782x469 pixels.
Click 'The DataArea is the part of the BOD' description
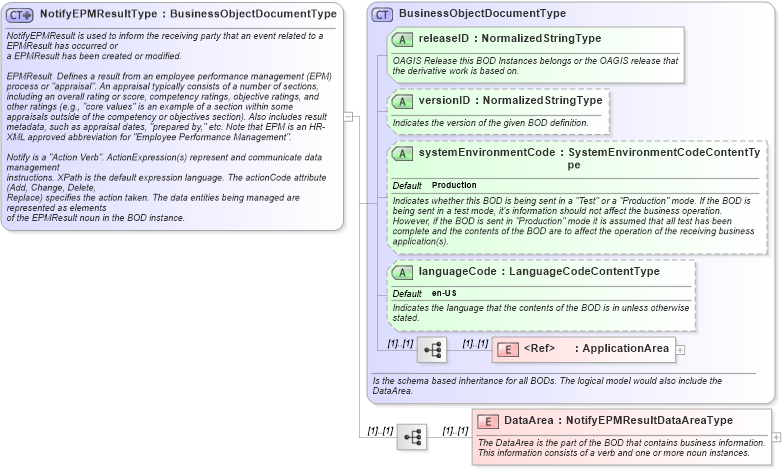click(x=621, y=448)
